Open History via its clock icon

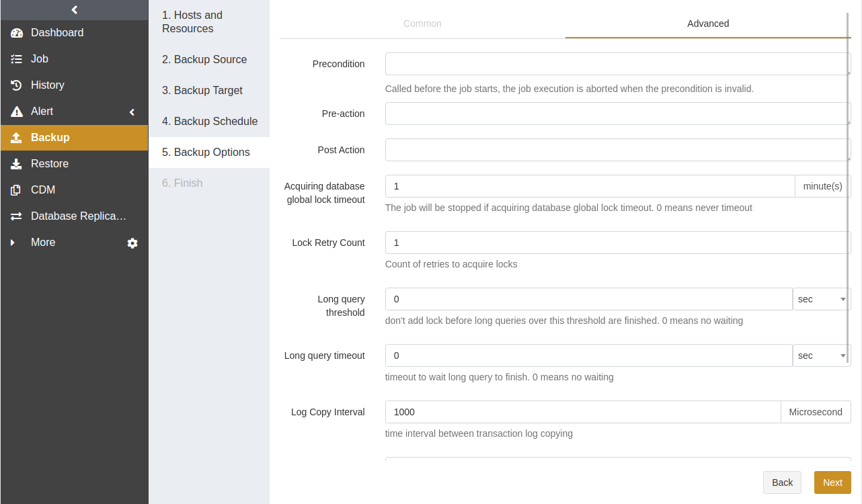coord(17,85)
